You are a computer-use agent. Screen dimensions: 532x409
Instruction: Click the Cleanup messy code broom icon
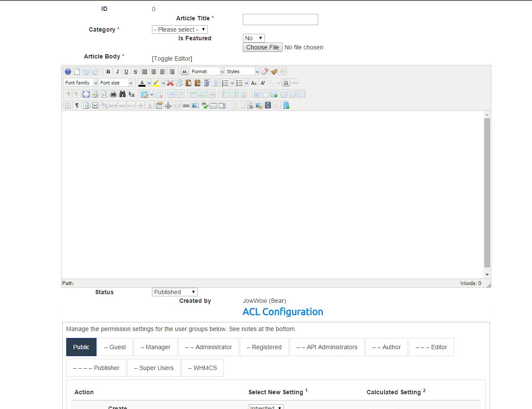pyautogui.click(x=274, y=71)
